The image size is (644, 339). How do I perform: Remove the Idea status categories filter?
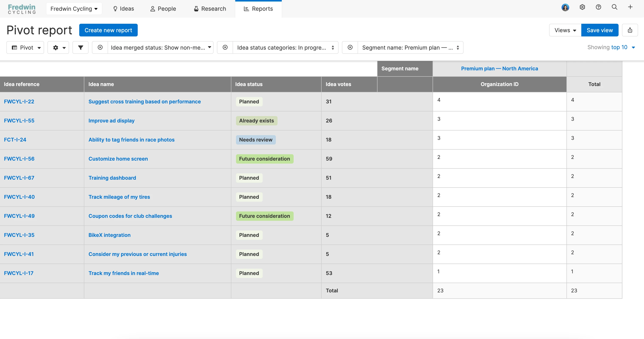pos(225,47)
